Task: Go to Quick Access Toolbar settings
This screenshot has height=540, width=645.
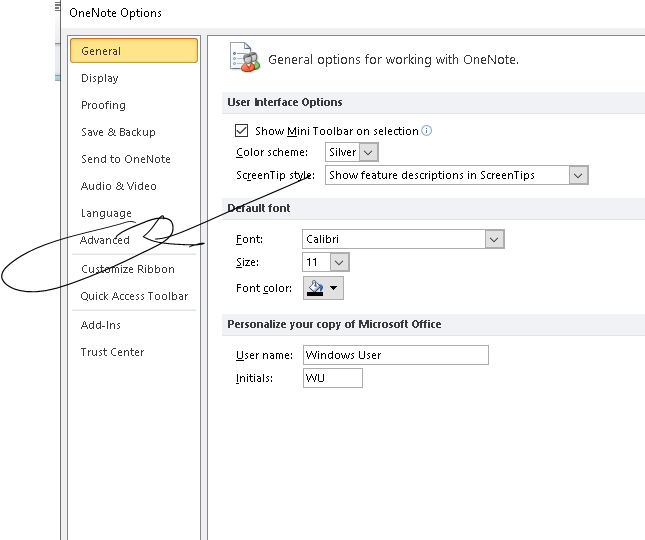Action: coord(134,296)
